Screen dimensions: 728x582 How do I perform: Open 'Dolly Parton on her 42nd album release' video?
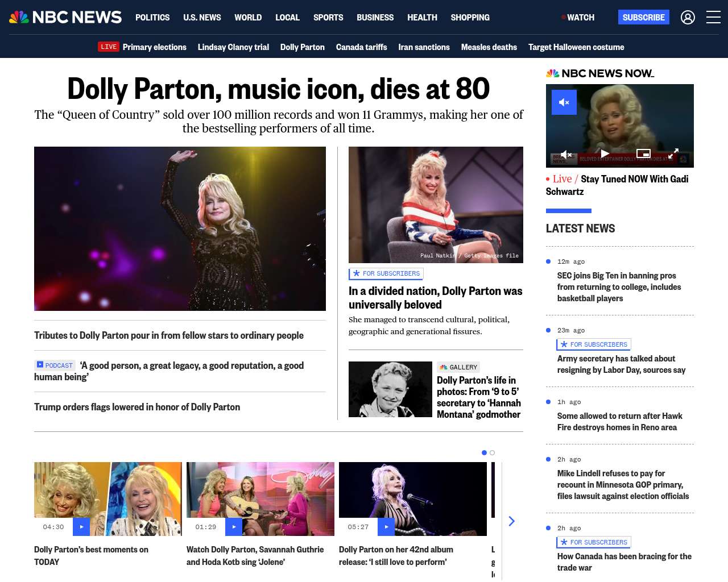click(396, 556)
